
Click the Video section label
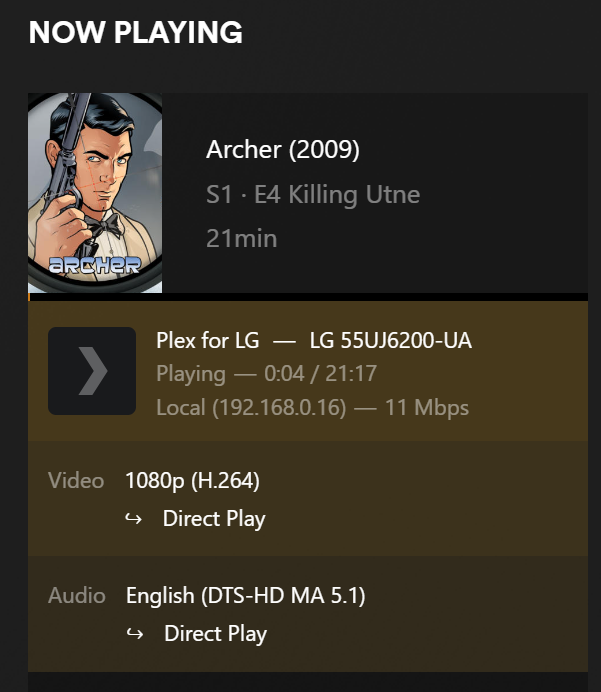click(x=76, y=481)
